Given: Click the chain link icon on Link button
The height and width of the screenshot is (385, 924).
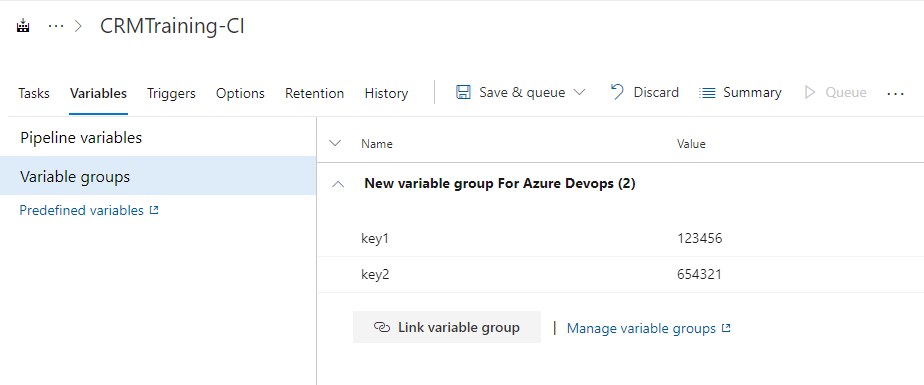Looking at the screenshot, I should coord(382,328).
